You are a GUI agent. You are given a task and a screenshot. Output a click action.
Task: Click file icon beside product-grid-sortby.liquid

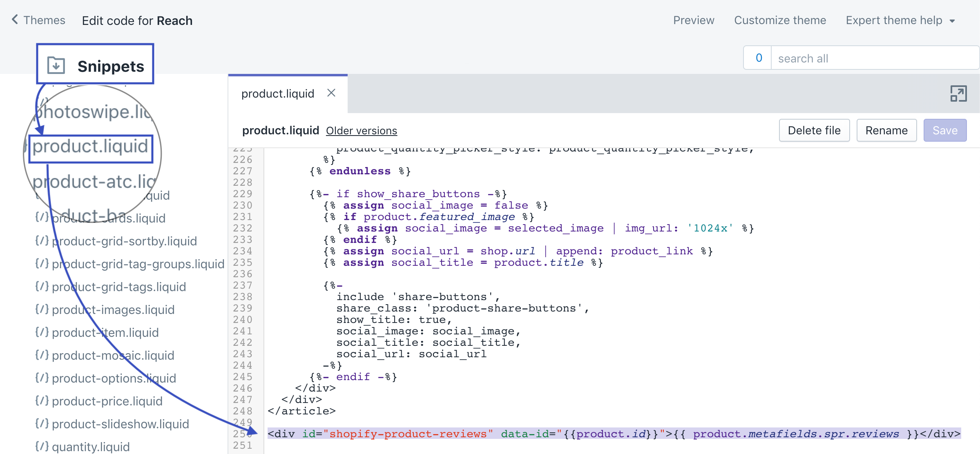tap(42, 240)
